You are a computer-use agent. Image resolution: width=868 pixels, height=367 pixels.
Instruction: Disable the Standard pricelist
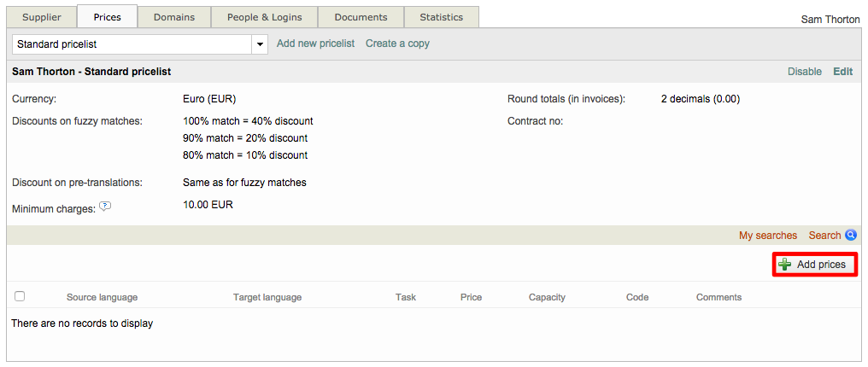[x=804, y=72]
